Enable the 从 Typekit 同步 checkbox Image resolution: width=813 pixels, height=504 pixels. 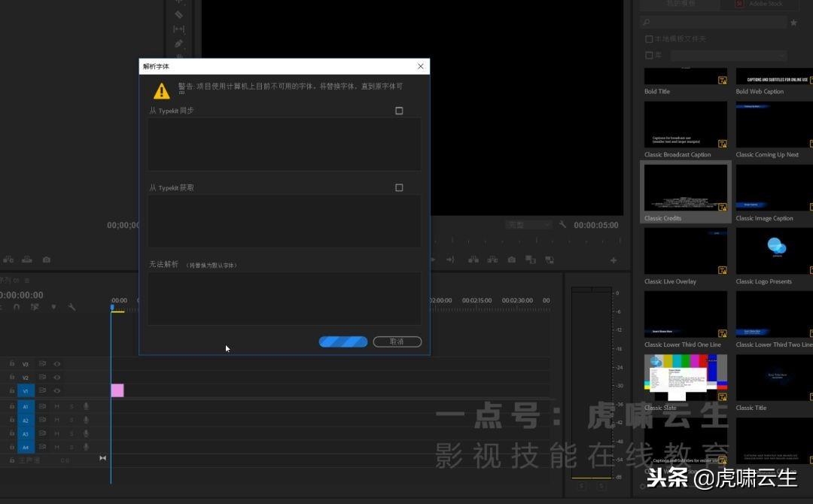399,111
